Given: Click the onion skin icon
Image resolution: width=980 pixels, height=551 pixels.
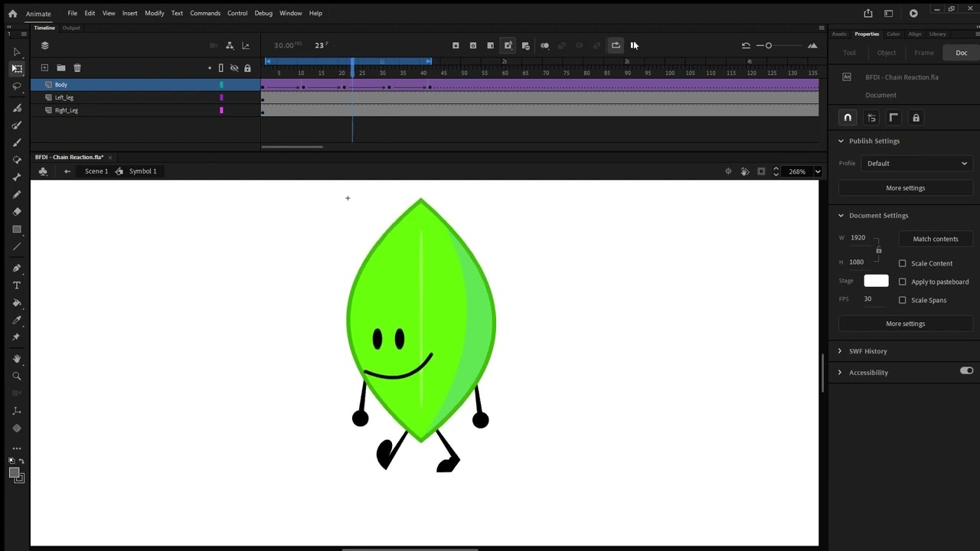Looking at the screenshot, I should coord(545,46).
